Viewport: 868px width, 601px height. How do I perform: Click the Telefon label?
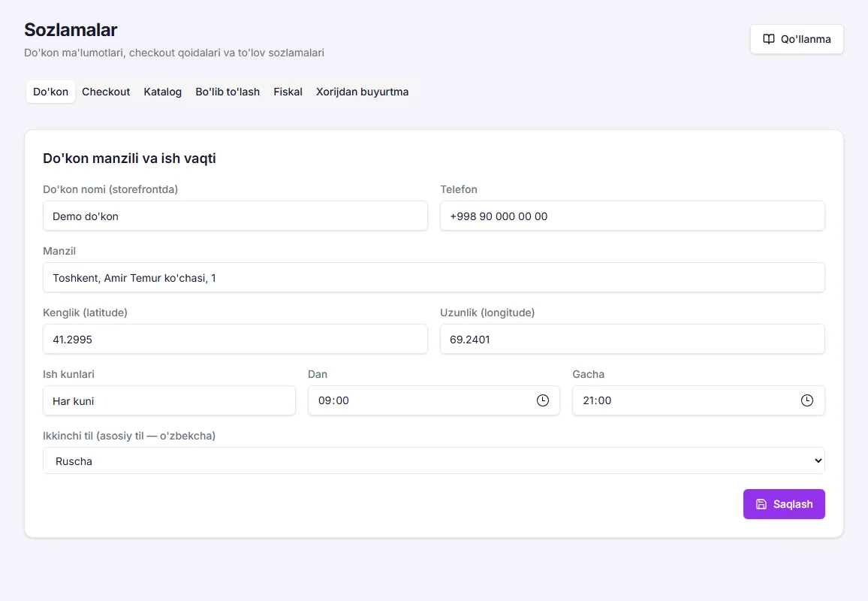tap(458, 189)
